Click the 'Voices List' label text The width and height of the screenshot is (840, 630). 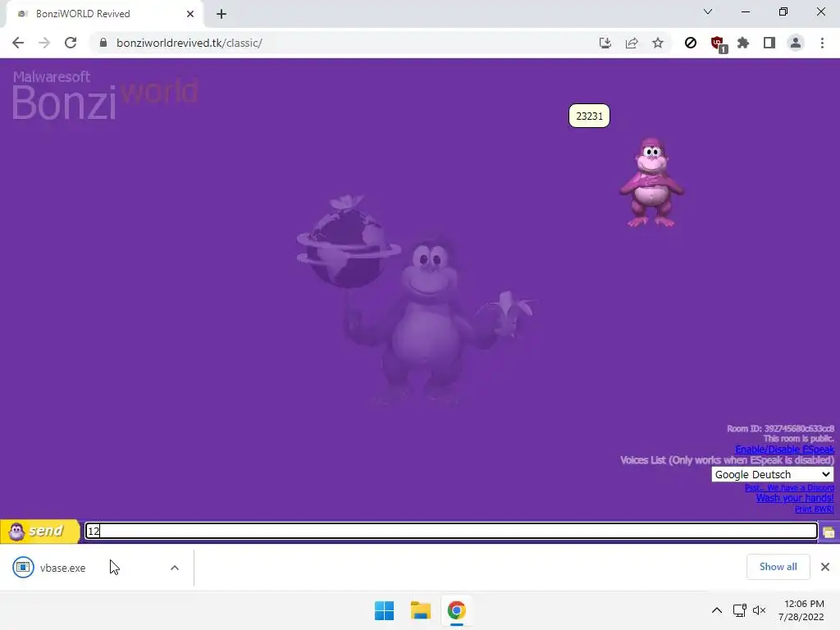727,460
